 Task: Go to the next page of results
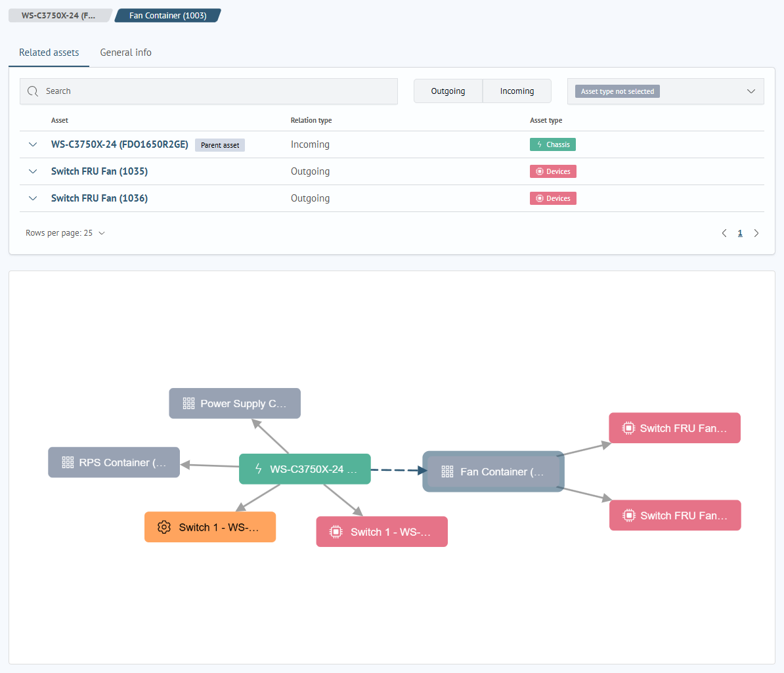[756, 233]
